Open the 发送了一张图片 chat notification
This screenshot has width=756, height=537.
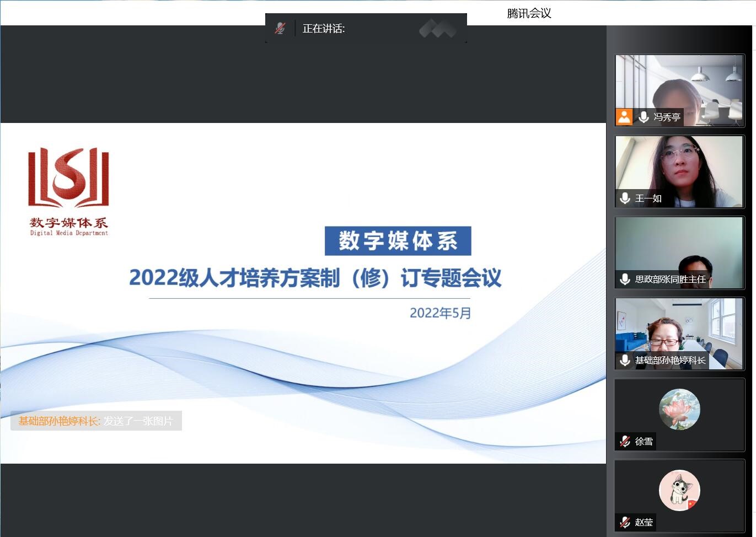point(96,421)
